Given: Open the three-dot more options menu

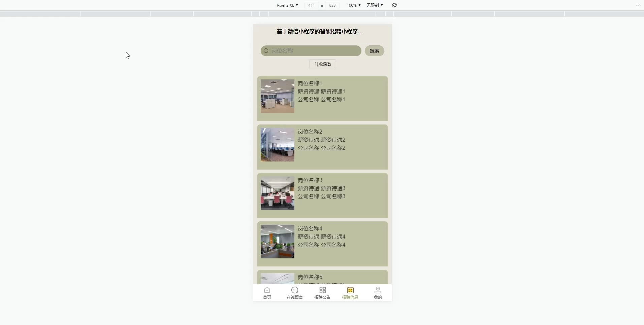Looking at the screenshot, I should tap(638, 5).
